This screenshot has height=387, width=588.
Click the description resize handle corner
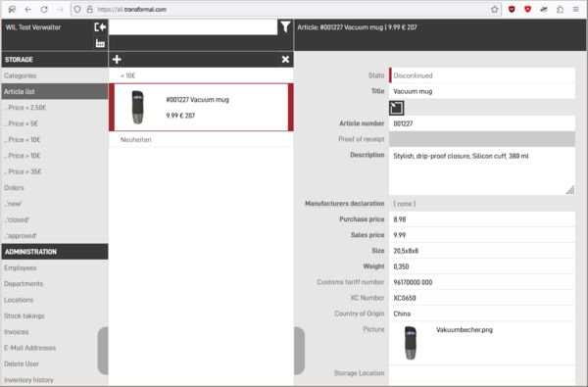[570, 190]
